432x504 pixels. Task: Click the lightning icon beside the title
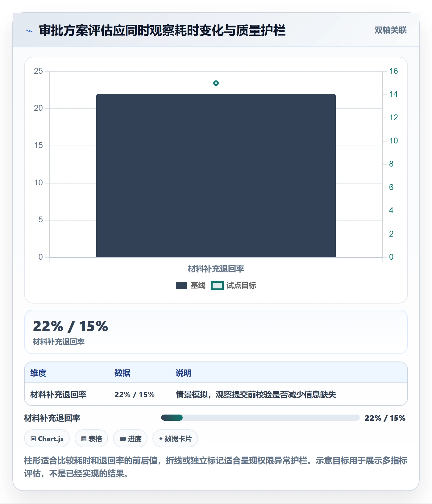point(29,31)
